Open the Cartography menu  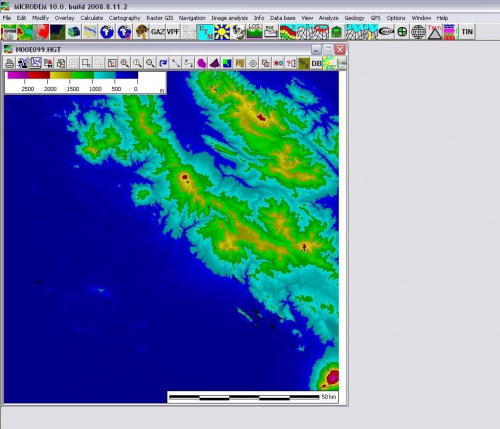124,18
